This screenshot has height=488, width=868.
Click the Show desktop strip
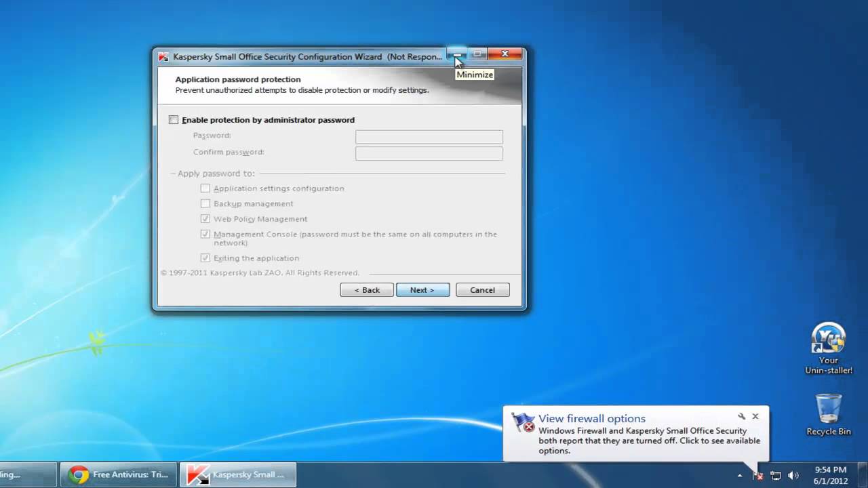pyautogui.click(x=863, y=475)
